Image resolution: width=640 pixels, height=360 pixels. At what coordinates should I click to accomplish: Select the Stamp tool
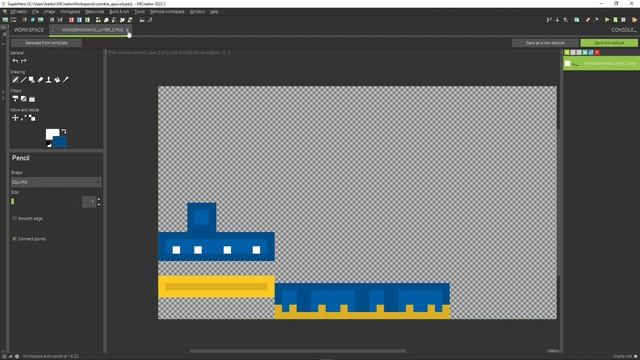49,80
